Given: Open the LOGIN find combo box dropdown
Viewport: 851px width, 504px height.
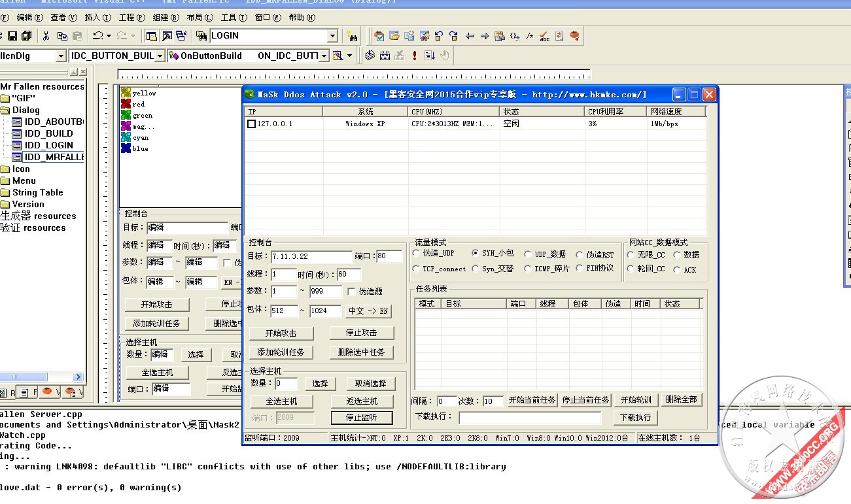Looking at the screenshot, I should [x=332, y=36].
